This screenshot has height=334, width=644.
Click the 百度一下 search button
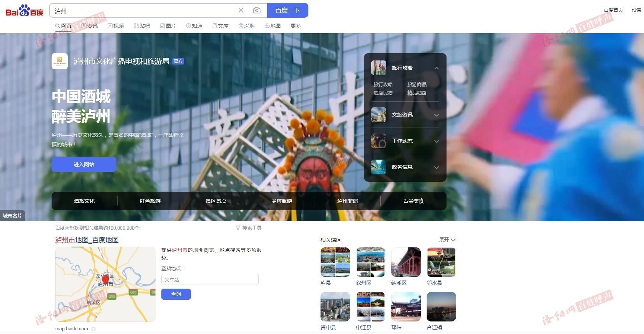(287, 10)
